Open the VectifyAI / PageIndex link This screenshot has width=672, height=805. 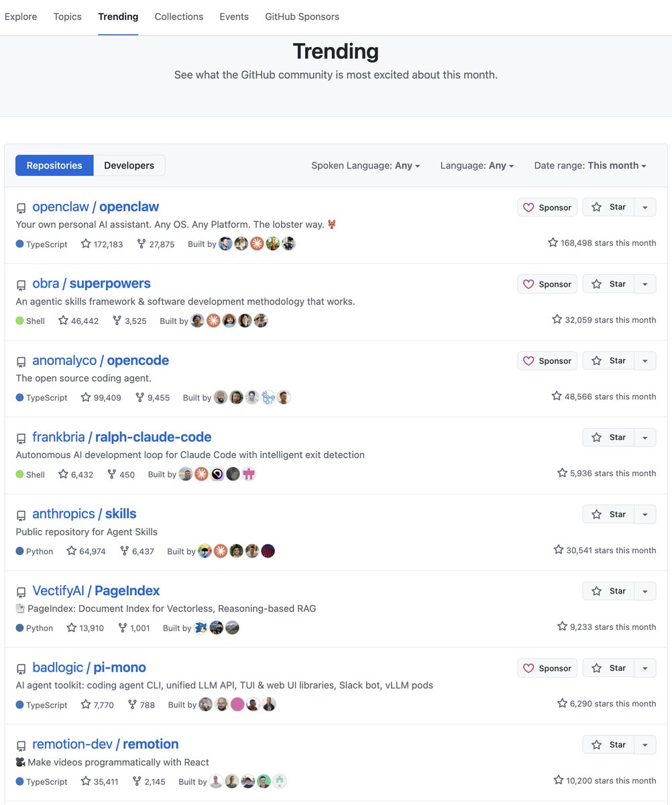pyautogui.click(x=96, y=591)
